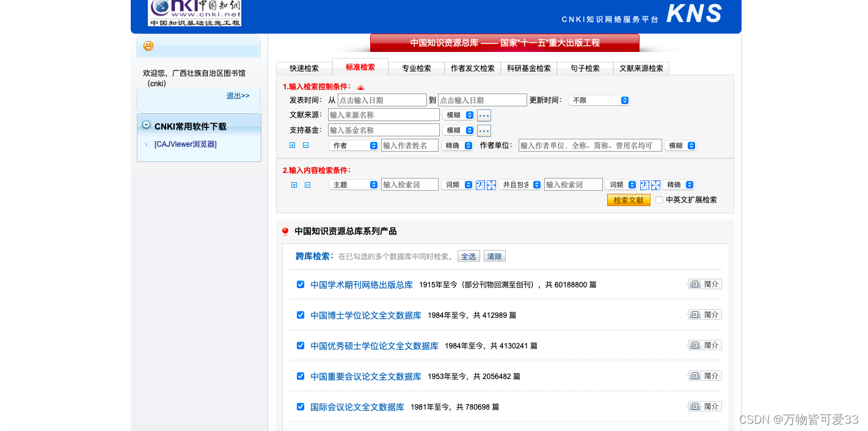Click 输入作者单位 input field
The width and height of the screenshot is (868, 431).
590,146
